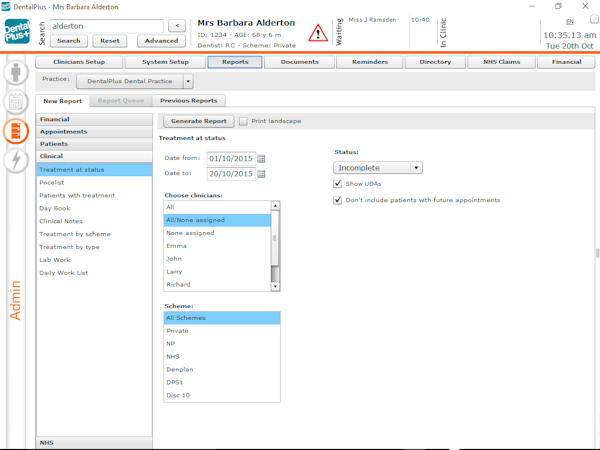Click the Date from field

click(231, 158)
